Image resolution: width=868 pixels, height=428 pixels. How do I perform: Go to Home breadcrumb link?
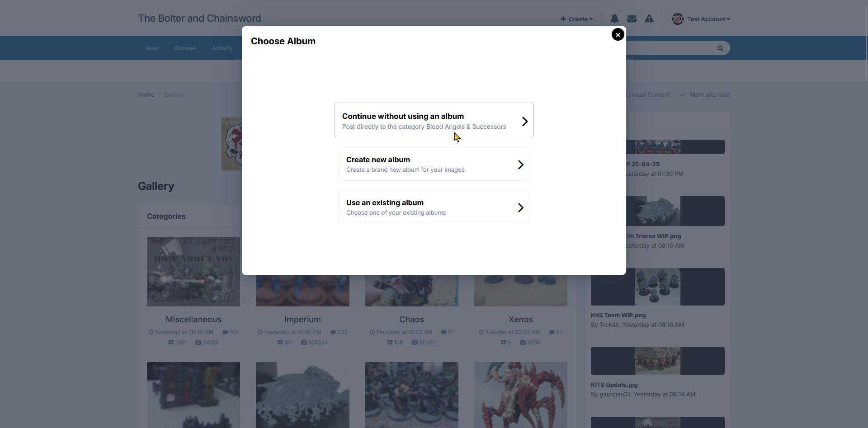pyautogui.click(x=146, y=95)
